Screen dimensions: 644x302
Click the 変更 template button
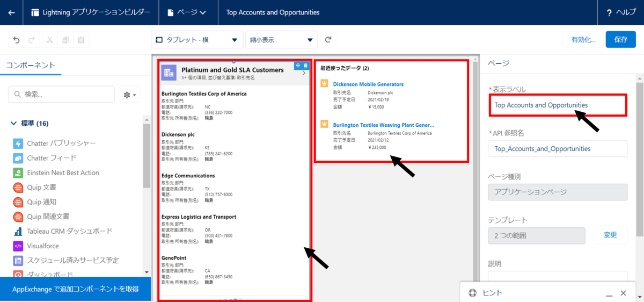[x=611, y=235]
